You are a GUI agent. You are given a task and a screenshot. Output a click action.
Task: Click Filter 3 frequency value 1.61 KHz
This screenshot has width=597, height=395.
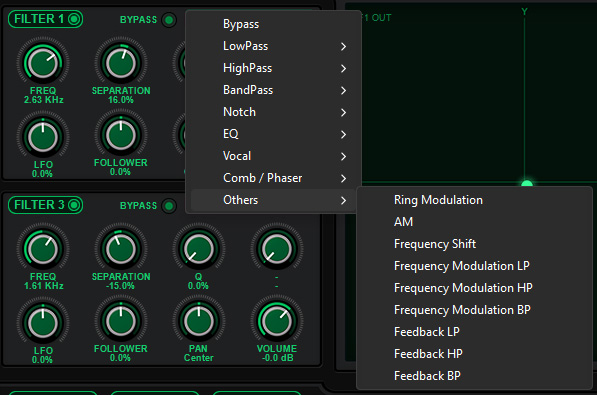pyautogui.click(x=43, y=286)
